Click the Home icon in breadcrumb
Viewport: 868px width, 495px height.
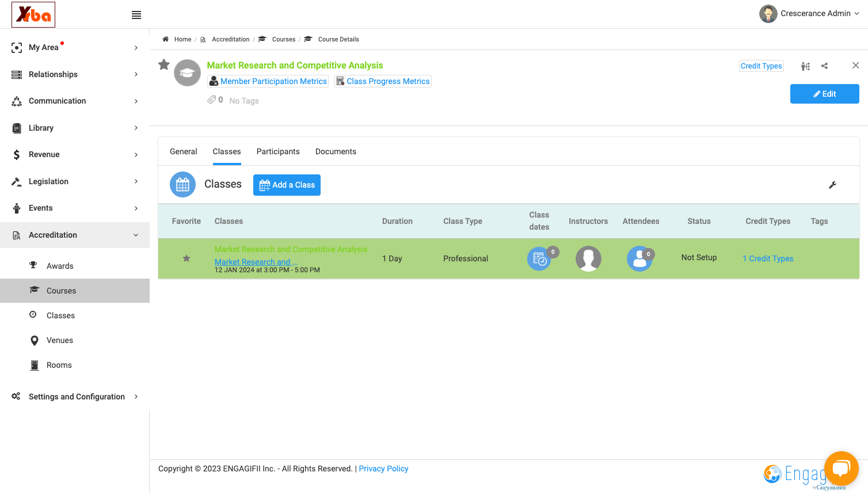tap(165, 39)
